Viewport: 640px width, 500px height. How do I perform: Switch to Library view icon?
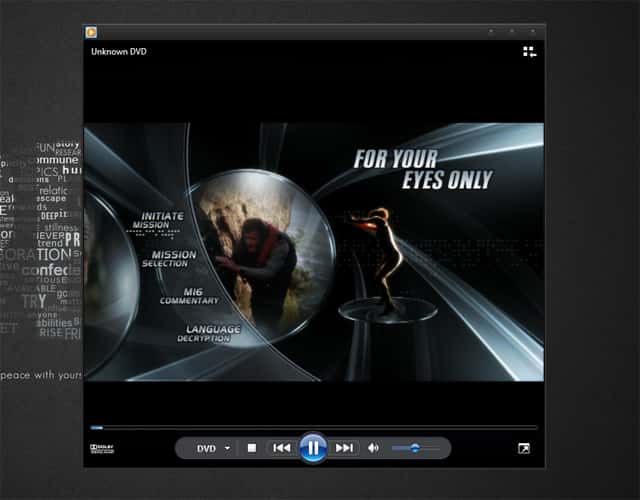pyautogui.click(x=529, y=52)
